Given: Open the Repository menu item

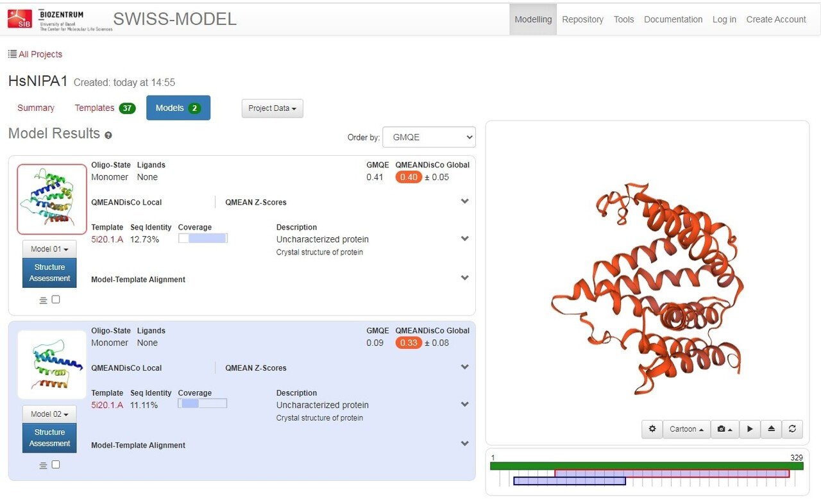Looking at the screenshot, I should (582, 19).
